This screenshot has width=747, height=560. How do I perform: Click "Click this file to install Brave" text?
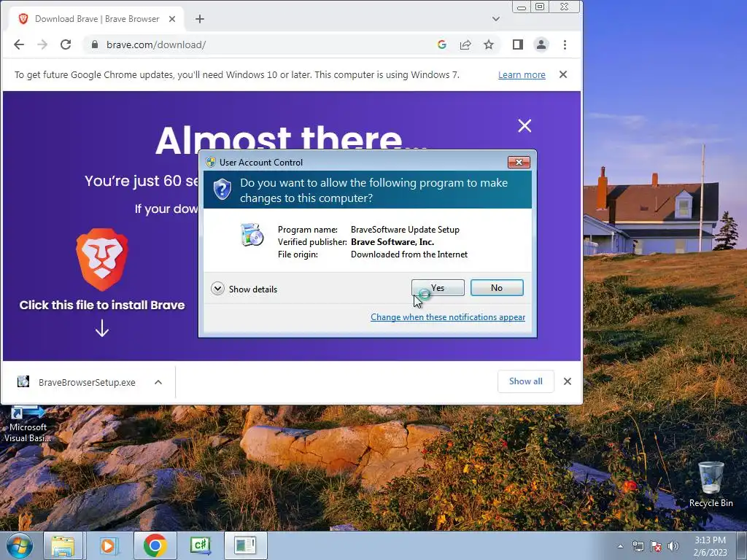(x=102, y=305)
